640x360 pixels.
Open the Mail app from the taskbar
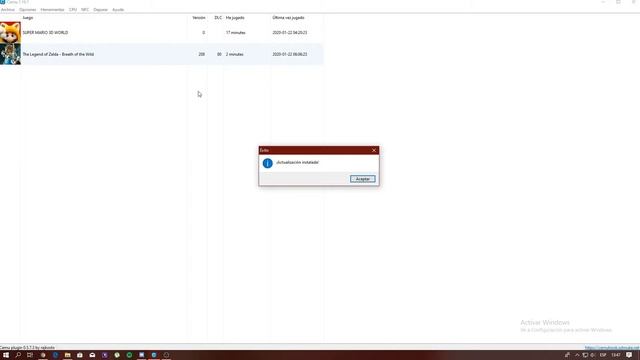[x=92, y=355]
